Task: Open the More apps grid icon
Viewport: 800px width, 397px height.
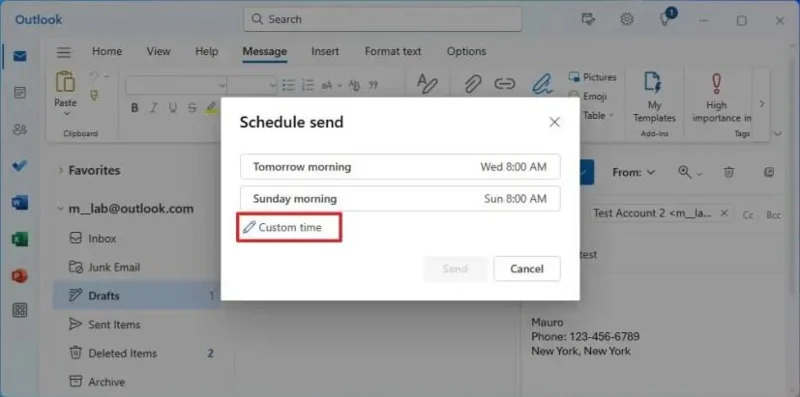Action: click(x=20, y=310)
